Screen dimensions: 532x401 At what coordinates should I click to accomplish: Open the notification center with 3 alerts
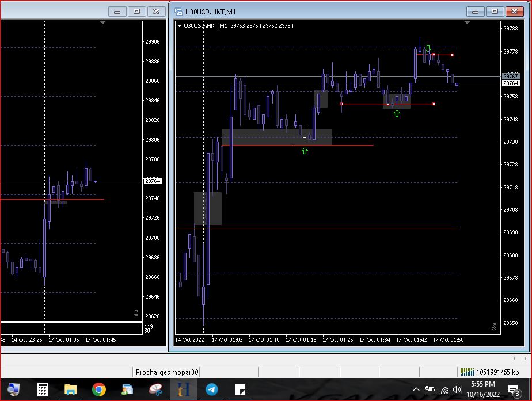click(514, 390)
